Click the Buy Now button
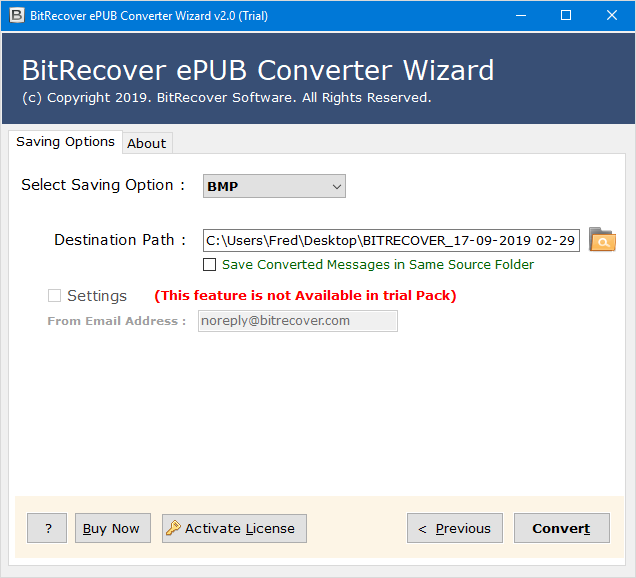636x578 pixels. (x=111, y=528)
